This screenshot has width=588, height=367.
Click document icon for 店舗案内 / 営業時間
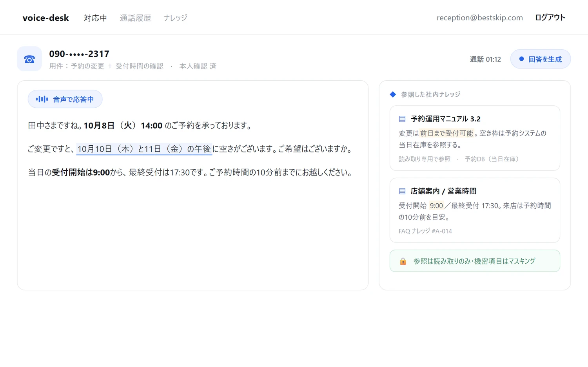[402, 191]
